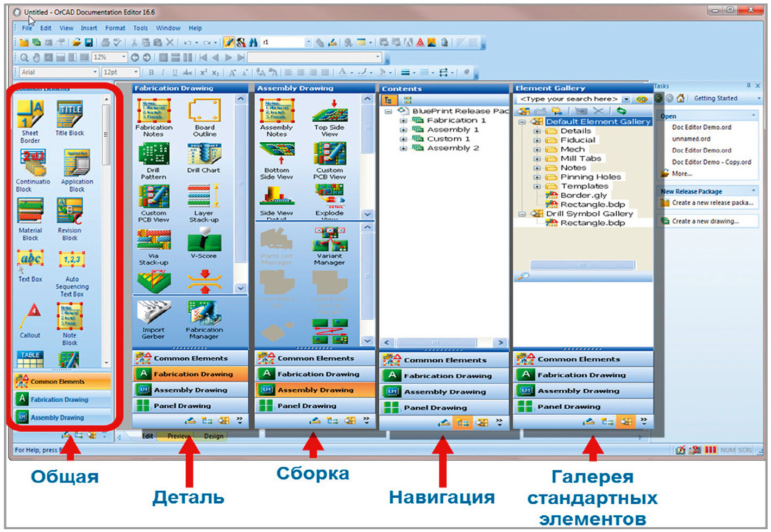Open the 12pt font size dropdown
771x532 pixels.
(x=136, y=72)
